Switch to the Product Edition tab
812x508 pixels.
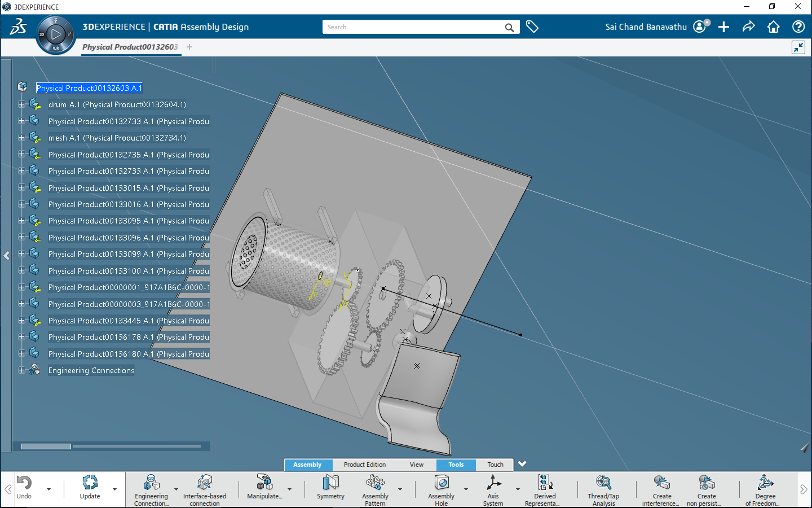[365, 465]
